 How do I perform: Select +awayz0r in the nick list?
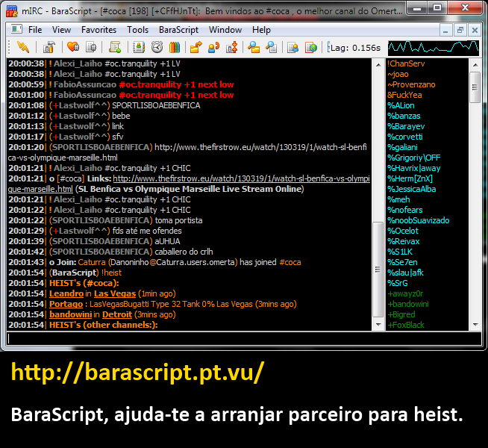[405, 293]
